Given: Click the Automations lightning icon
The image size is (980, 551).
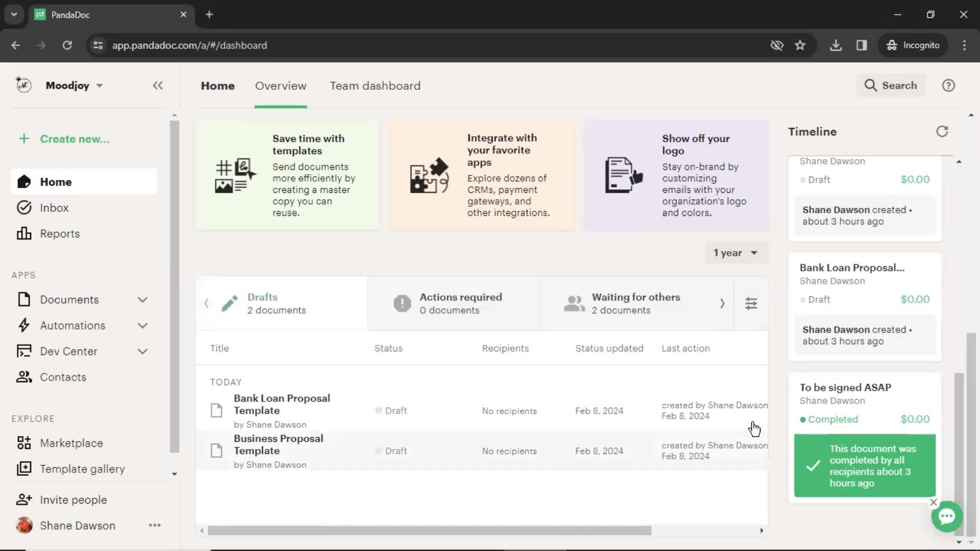Looking at the screenshot, I should (x=24, y=325).
